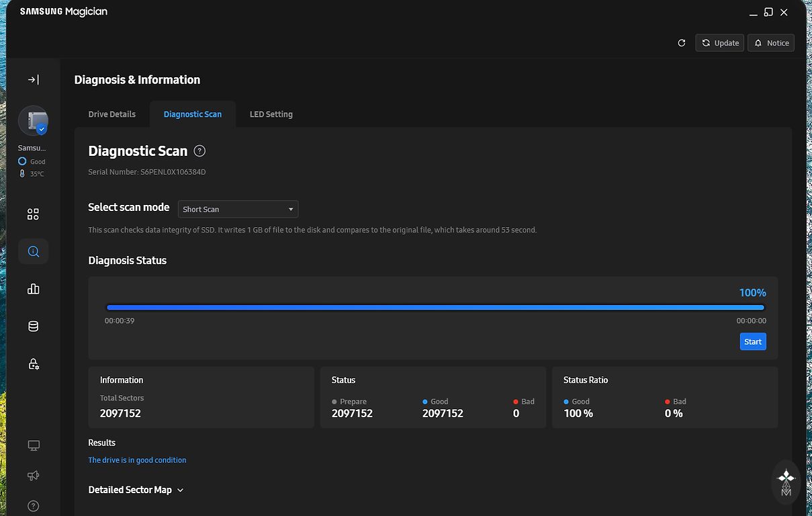The image size is (812, 516).
Task: Switch to the Drive Details tab
Action: tap(112, 114)
